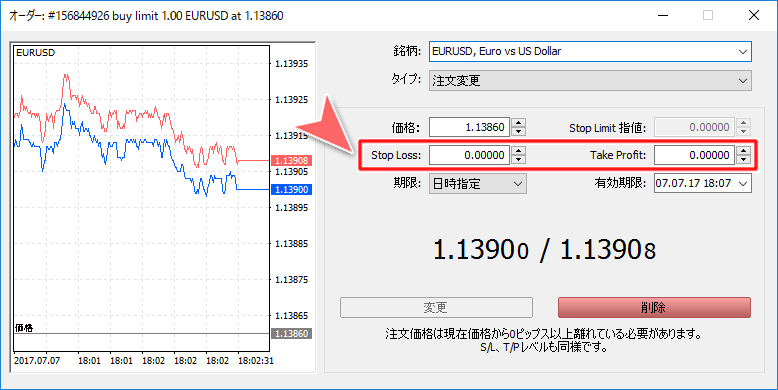The width and height of the screenshot is (778, 390).
Task: Click the 1.13865 price axis value
Action: point(292,316)
